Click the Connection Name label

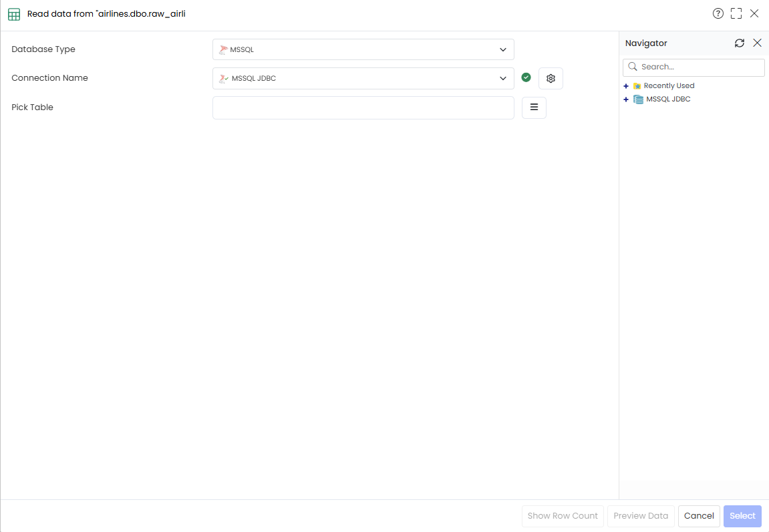click(49, 78)
